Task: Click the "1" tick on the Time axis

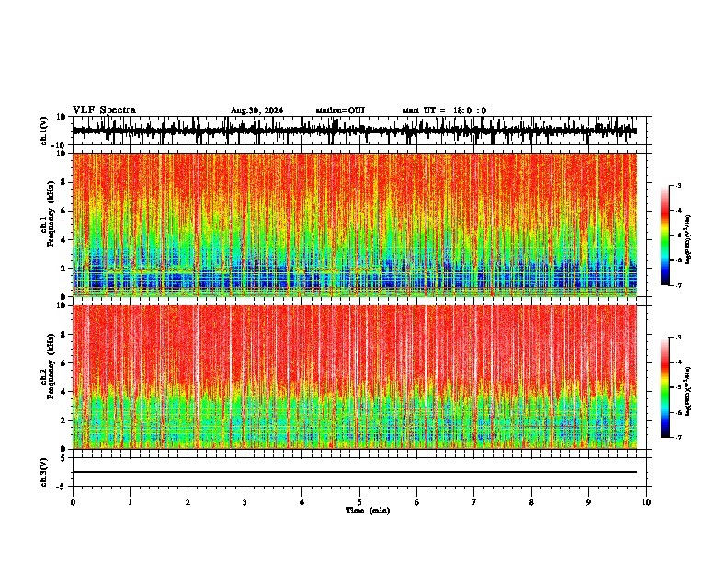Action: point(130,502)
